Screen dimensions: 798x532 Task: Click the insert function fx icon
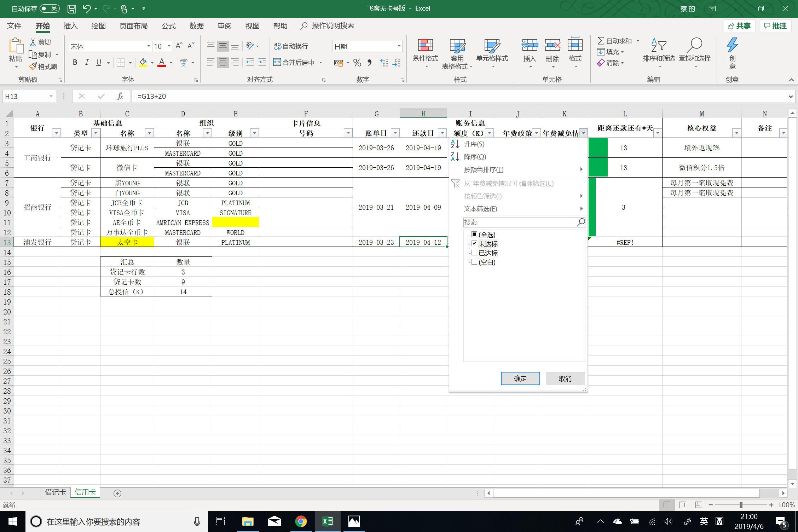pyautogui.click(x=120, y=96)
